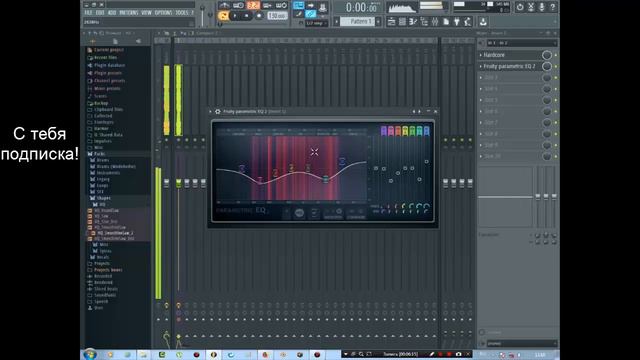This screenshot has height=360, width=640.
Task: Toggle the metronome icon in transport toolbar
Action: tap(224, 5)
